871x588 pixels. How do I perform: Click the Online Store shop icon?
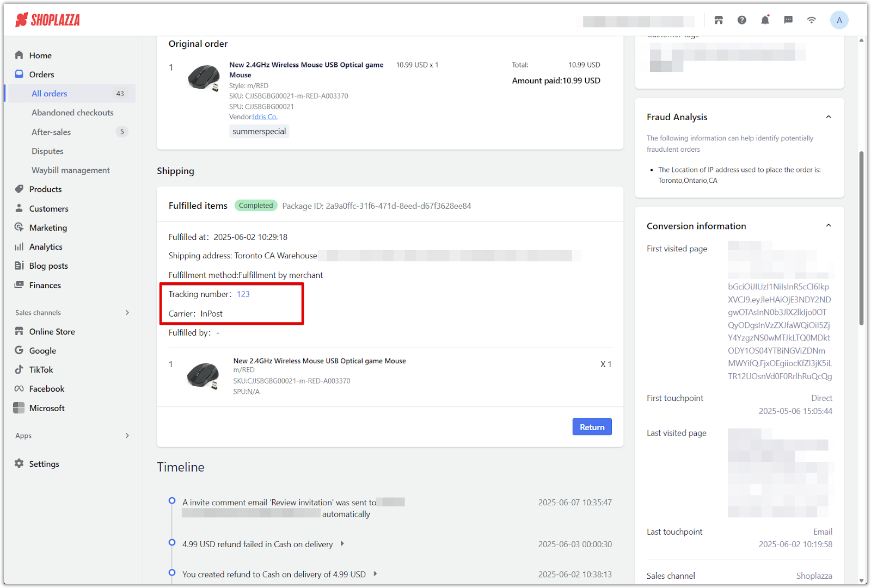point(19,331)
